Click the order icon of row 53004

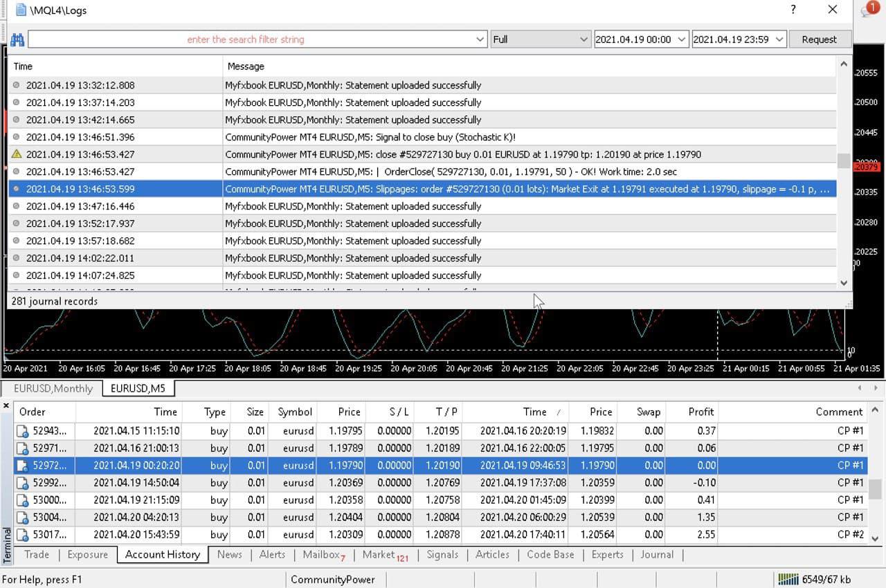[x=23, y=517]
